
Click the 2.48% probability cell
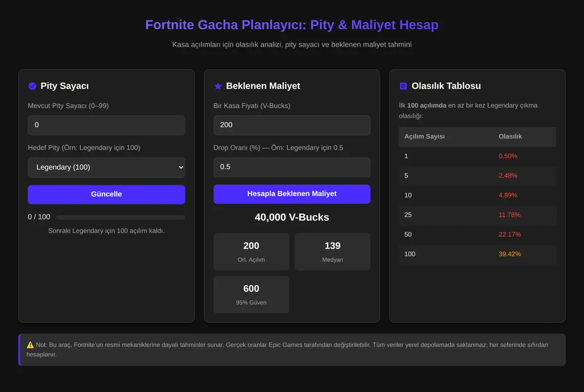524,176
